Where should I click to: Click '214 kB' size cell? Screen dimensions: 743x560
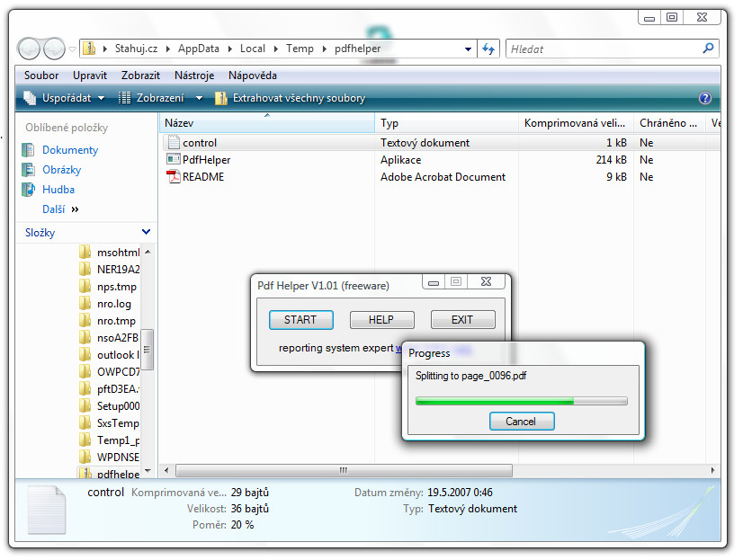point(612,160)
